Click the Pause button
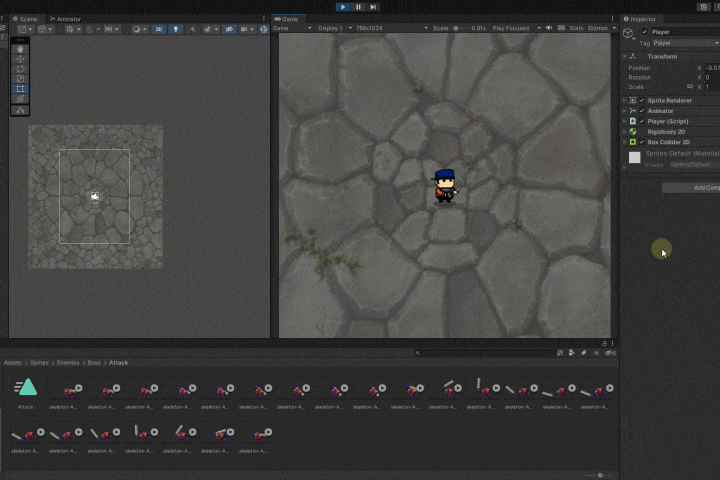Viewport: 720px width, 480px height. pyautogui.click(x=358, y=7)
